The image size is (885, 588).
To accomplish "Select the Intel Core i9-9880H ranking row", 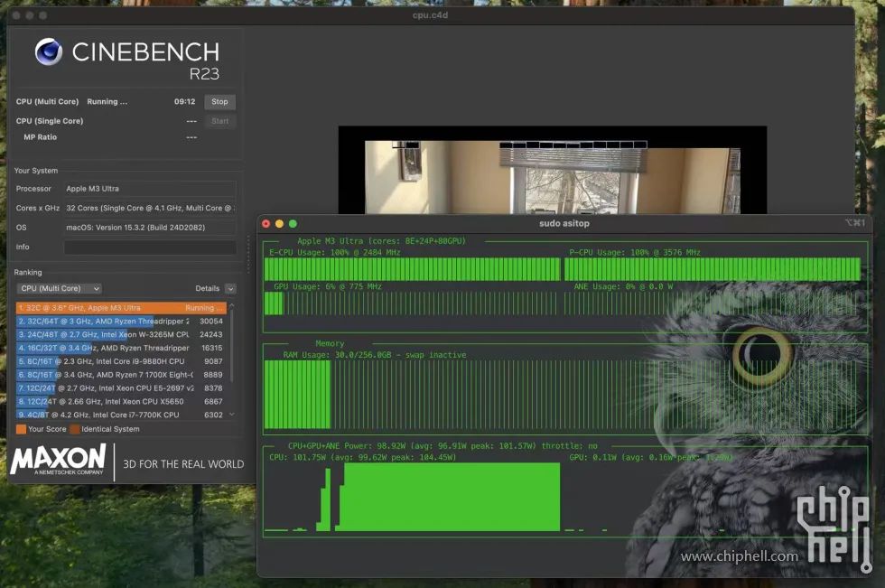I will coord(121,361).
